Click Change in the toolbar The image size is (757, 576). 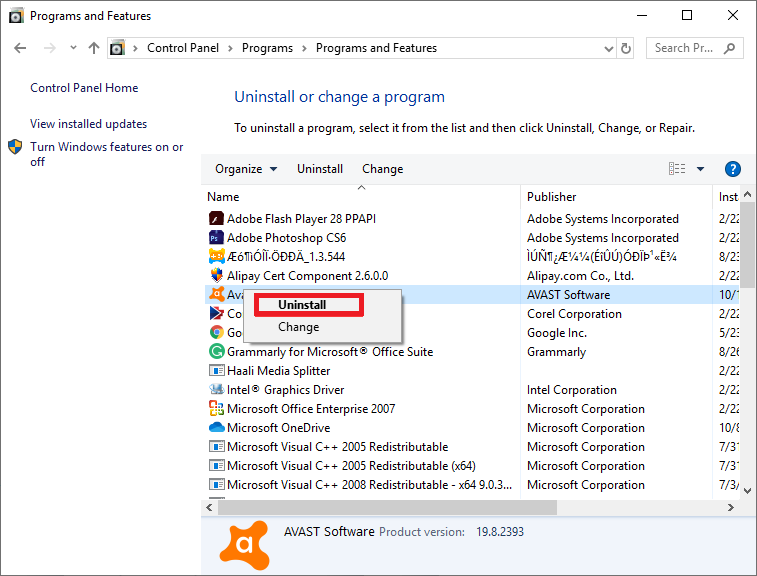[382, 169]
